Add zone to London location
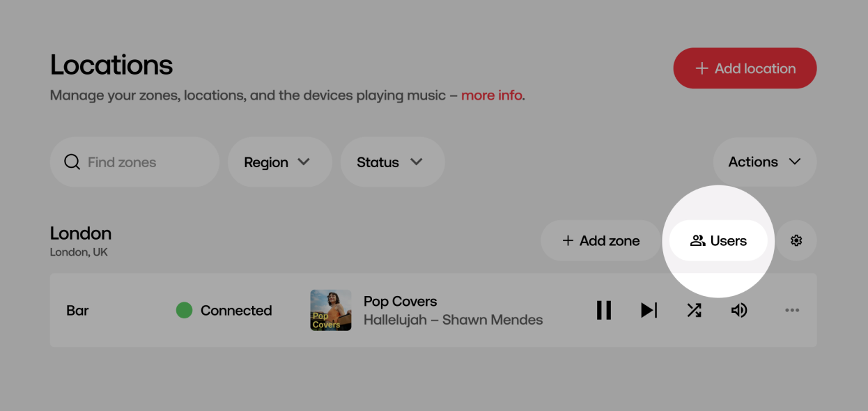The height and width of the screenshot is (411, 868). pyautogui.click(x=600, y=240)
